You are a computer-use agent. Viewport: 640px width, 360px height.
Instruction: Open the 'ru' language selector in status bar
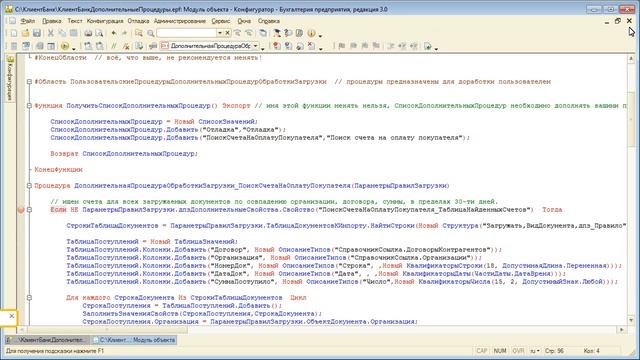click(x=535, y=351)
